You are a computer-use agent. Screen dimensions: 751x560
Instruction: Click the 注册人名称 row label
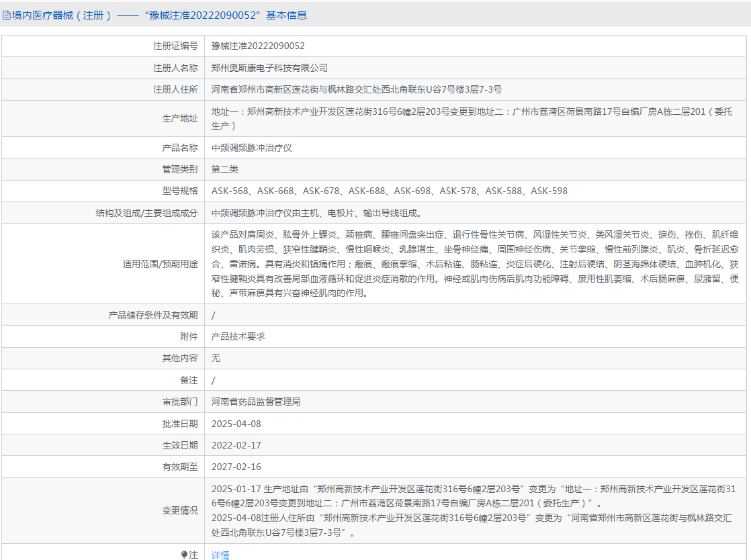[x=175, y=68]
